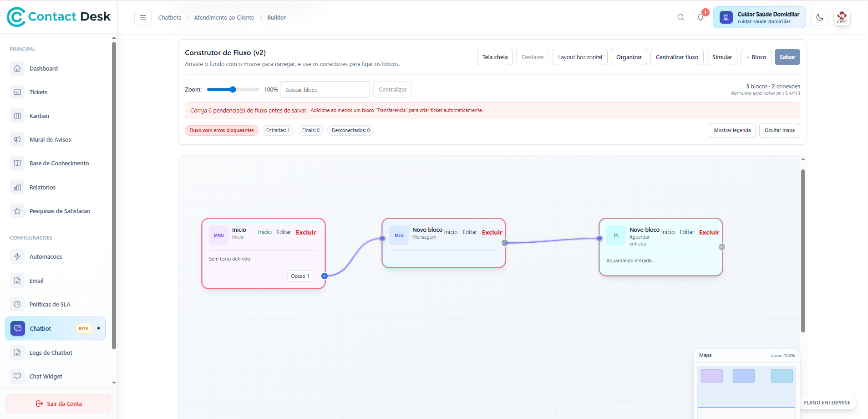868x419 pixels.
Task: Open the Cuidar Saúde Domiciliar account switcher
Action: click(x=759, y=17)
